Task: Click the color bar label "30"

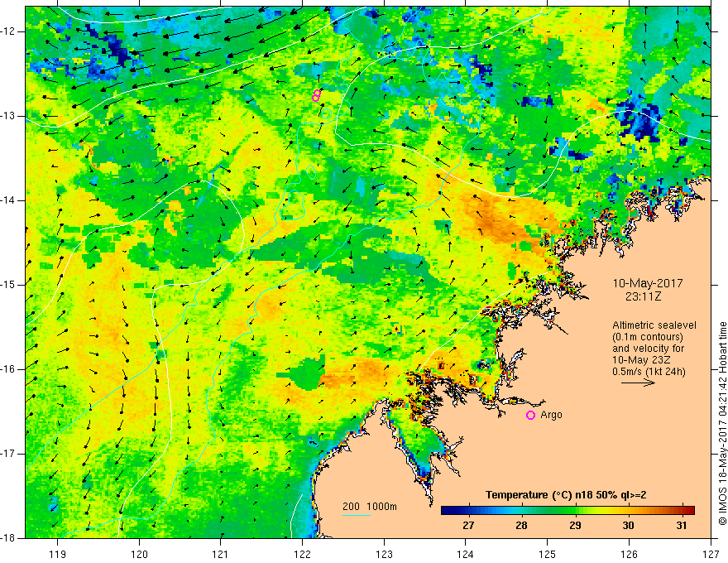Action: [628, 526]
